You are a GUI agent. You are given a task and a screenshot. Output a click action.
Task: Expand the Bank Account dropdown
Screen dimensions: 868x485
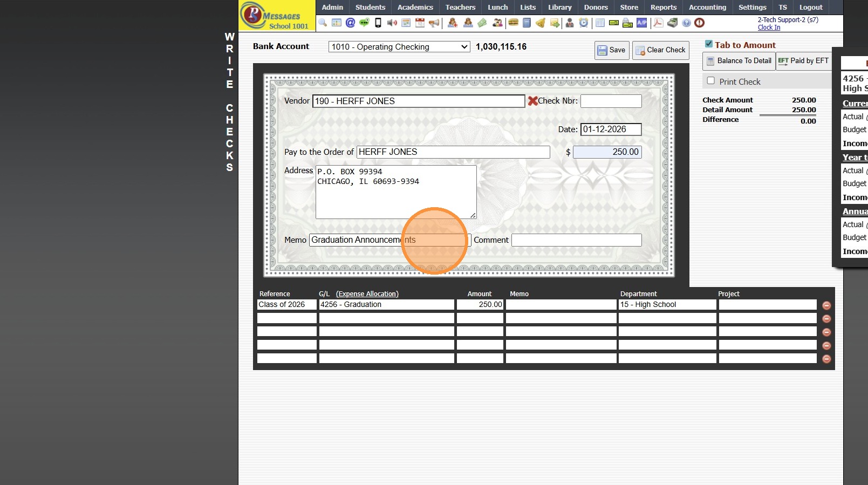pos(399,47)
